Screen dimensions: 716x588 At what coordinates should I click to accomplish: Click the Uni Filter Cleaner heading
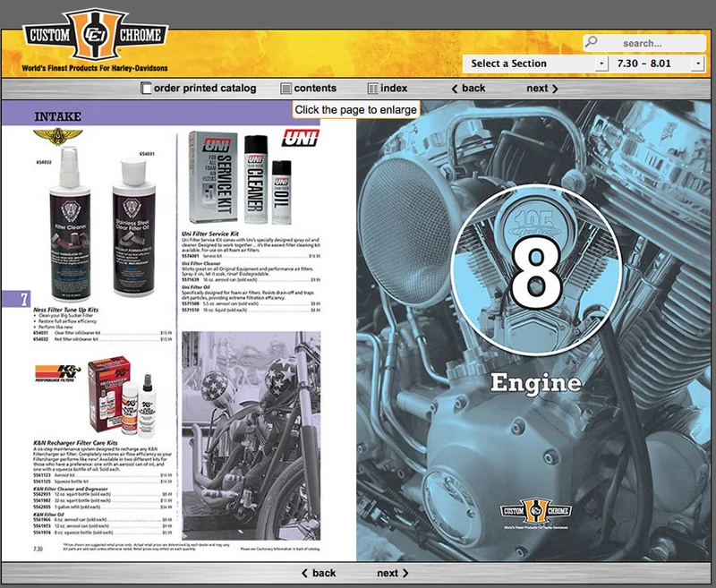point(200,263)
